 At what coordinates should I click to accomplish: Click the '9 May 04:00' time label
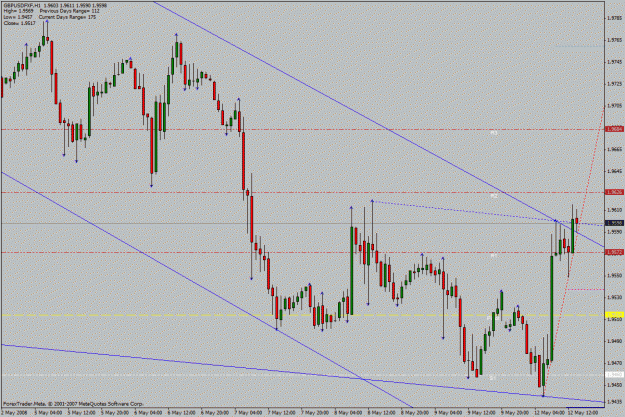(x=448, y=413)
